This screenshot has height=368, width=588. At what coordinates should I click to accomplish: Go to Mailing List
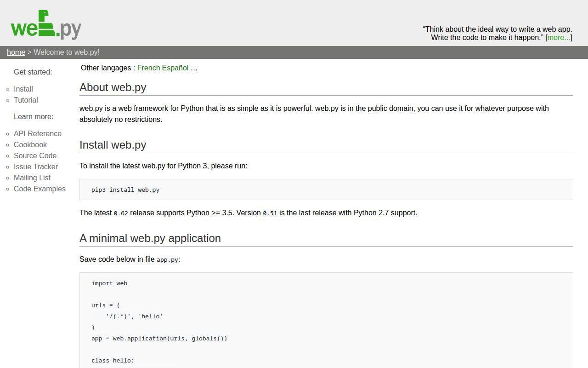point(32,178)
